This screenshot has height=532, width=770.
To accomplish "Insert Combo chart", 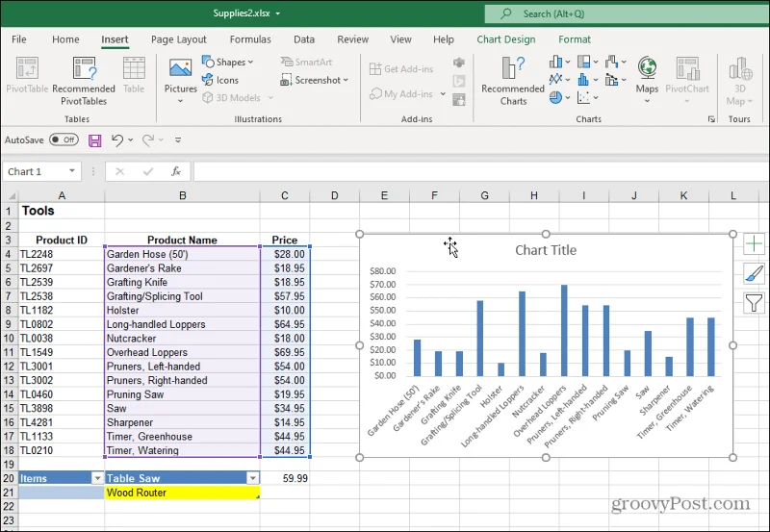I will point(615,80).
